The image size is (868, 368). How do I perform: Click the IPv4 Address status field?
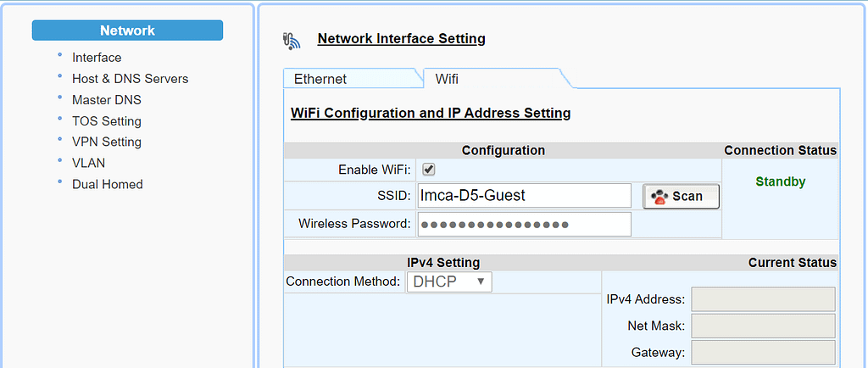click(763, 299)
